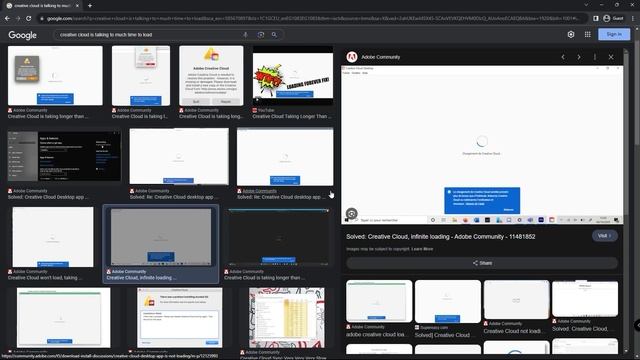Click the browser forward arrow
This screenshot has width=640, height=360.
(x=18, y=18)
